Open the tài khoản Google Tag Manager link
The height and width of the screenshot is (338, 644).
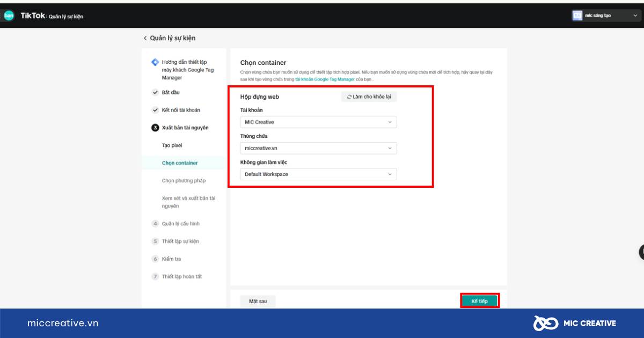click(325, 79)
